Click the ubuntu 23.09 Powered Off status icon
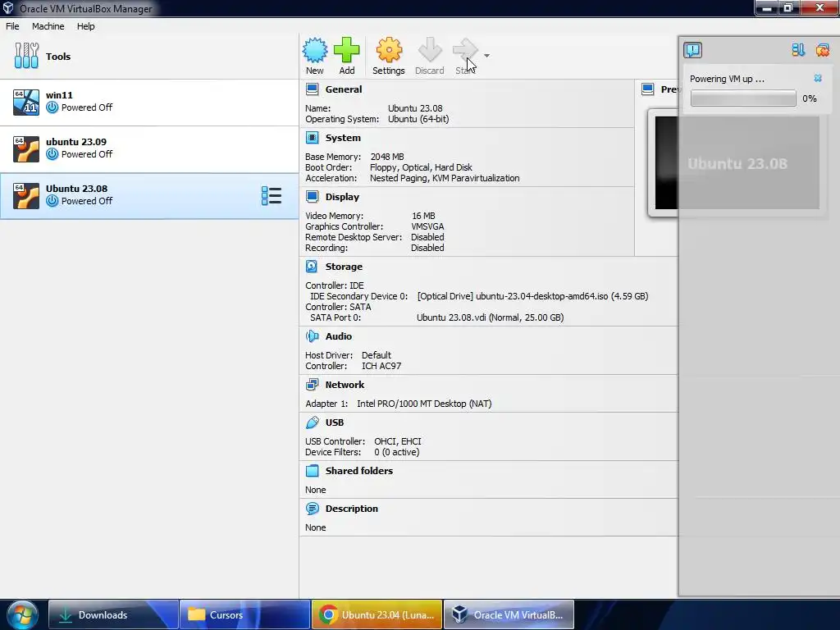The height and width of the screenshot is (630, 840). click(52, 153)
